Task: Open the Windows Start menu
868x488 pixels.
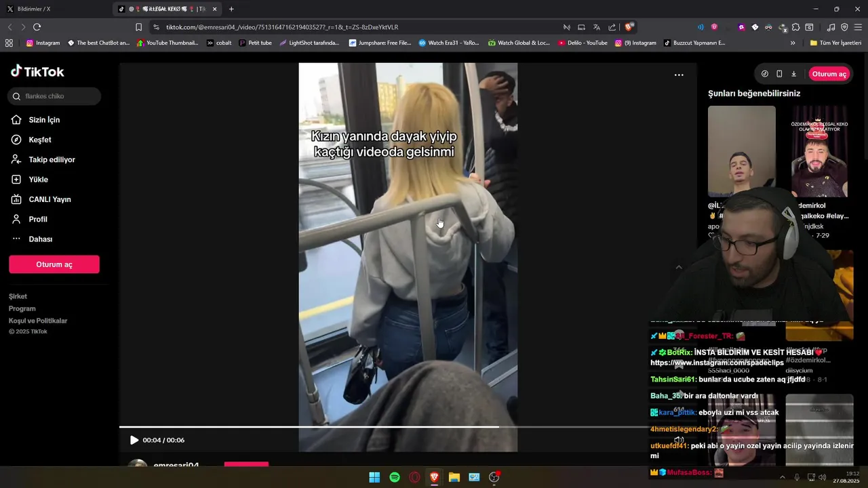Action: (x=374, y=477)
